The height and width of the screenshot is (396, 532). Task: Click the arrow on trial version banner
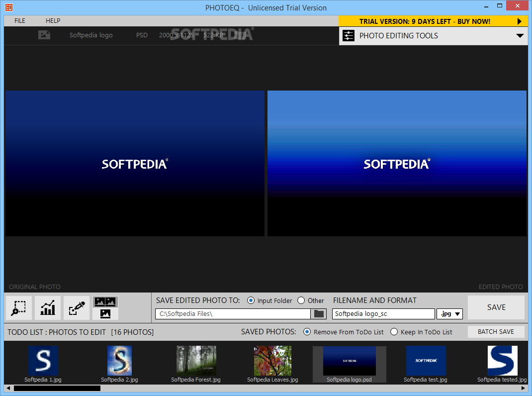click(x=520, y=21)
